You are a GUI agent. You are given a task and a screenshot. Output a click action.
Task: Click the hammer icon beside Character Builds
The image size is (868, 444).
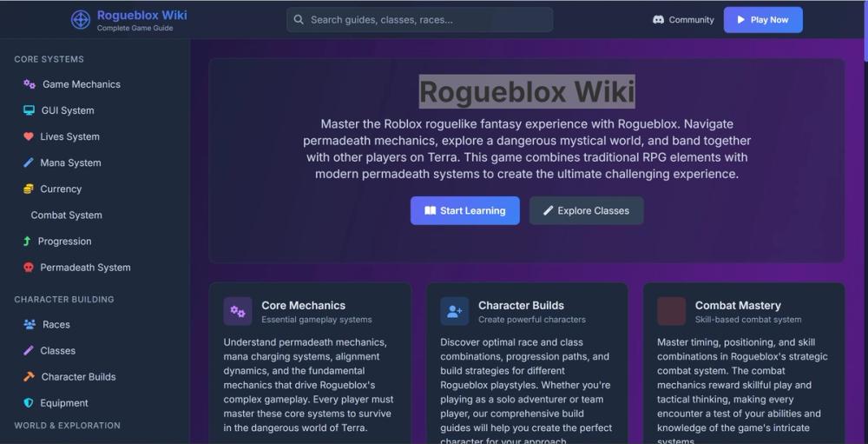tap(29, 376)
